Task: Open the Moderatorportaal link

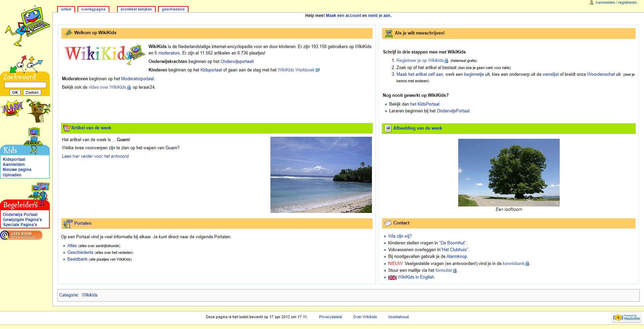Action: coord(137,79)
